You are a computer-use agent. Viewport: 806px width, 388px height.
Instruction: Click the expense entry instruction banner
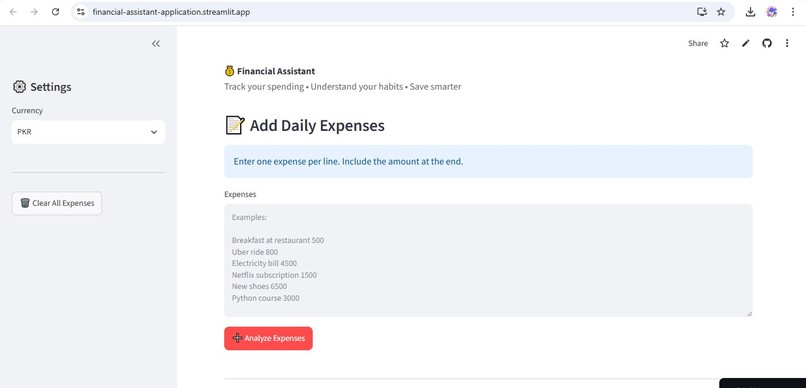(x=488, y=161)
